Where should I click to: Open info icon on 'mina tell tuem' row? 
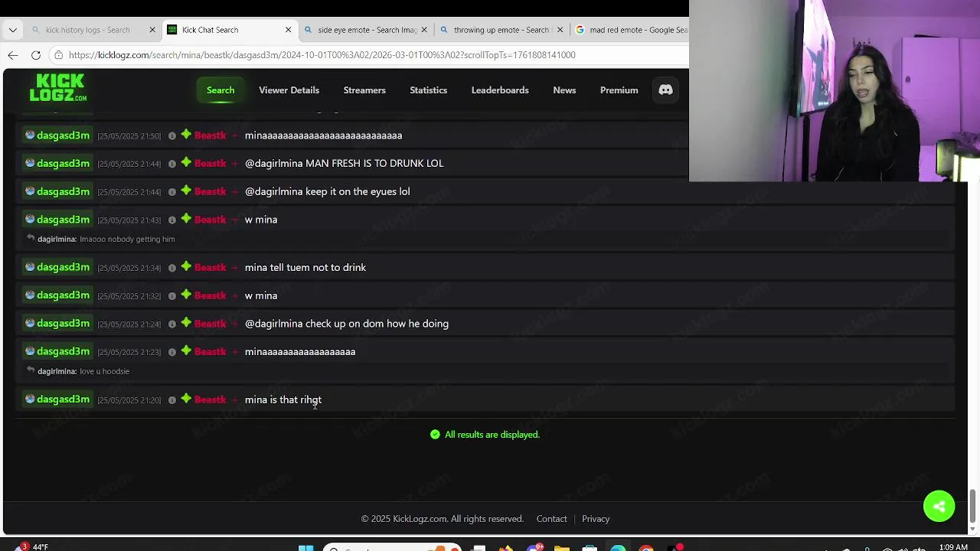[171, 268]
